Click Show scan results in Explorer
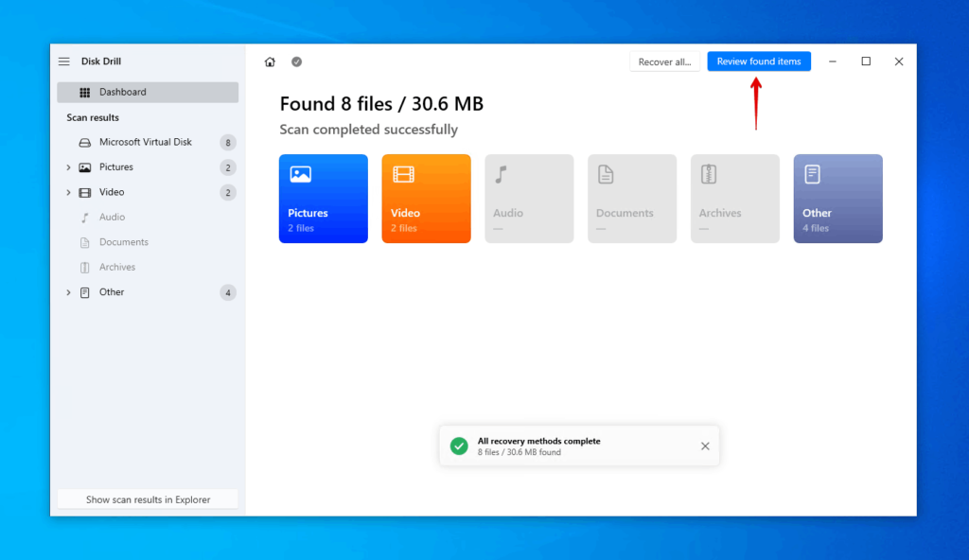This screenshot has width=969, height=560. [147, 499]
